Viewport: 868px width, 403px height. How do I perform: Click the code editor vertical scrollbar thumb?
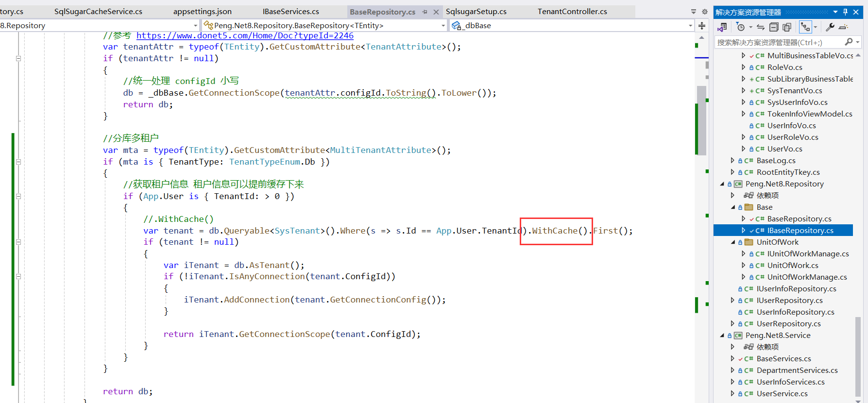click(x=701, y=120)
